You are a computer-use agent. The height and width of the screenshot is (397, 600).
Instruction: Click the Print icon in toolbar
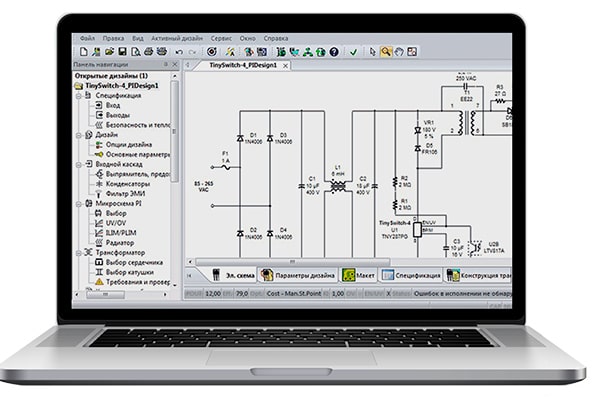click(x=148, y=52)
